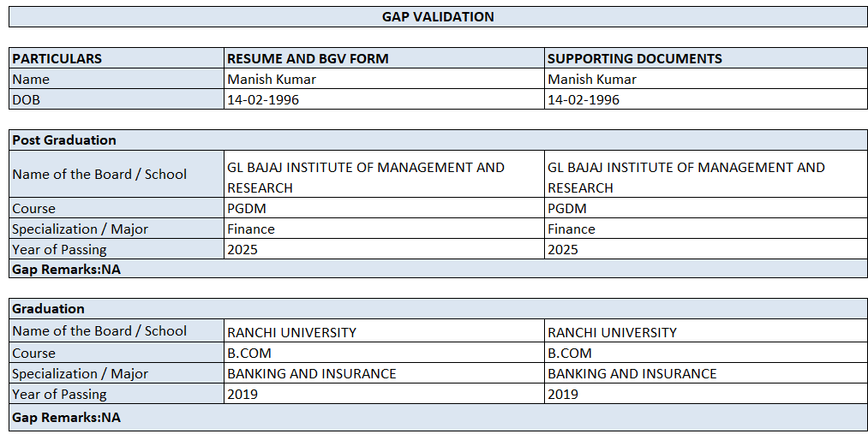
Task: Click Year of Passing label under Post Graduation
Action: [60, 250]
